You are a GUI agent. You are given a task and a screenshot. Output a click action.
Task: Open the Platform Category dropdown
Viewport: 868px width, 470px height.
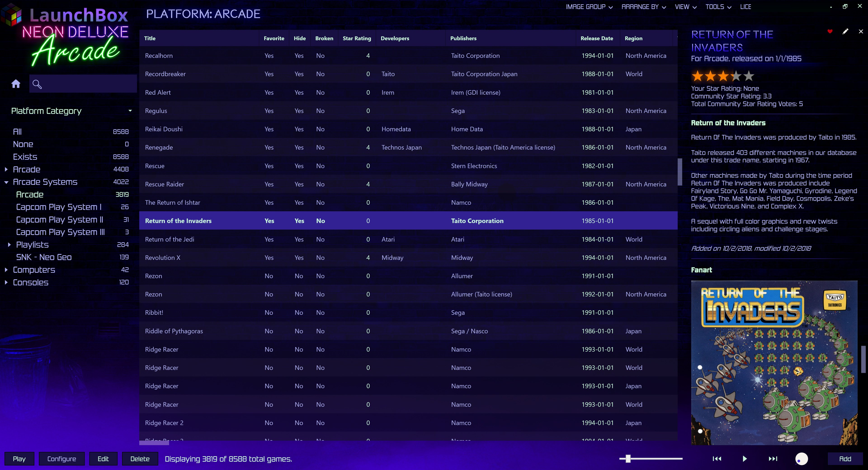[71, 111]
